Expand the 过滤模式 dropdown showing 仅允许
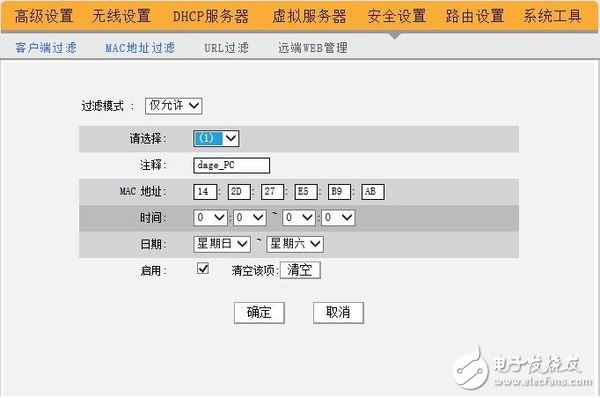The width and height of the screenshot is (600, 398). click(x=174, y=106)
